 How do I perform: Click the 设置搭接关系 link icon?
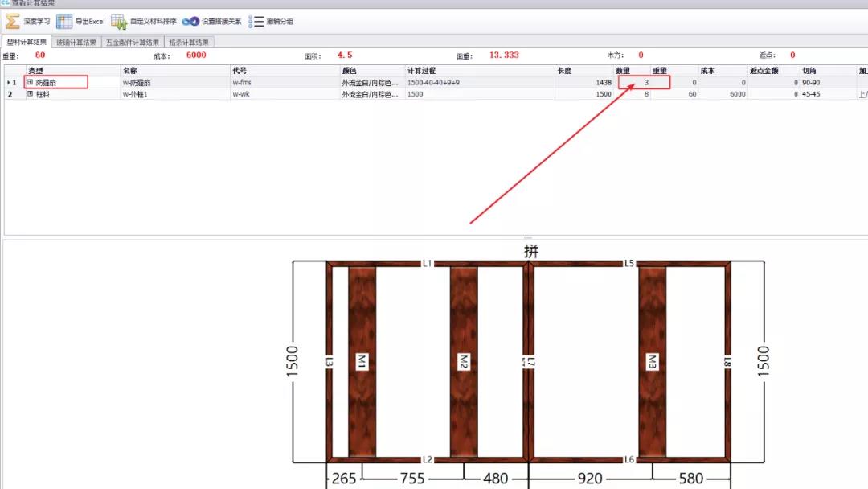[190, 21]
